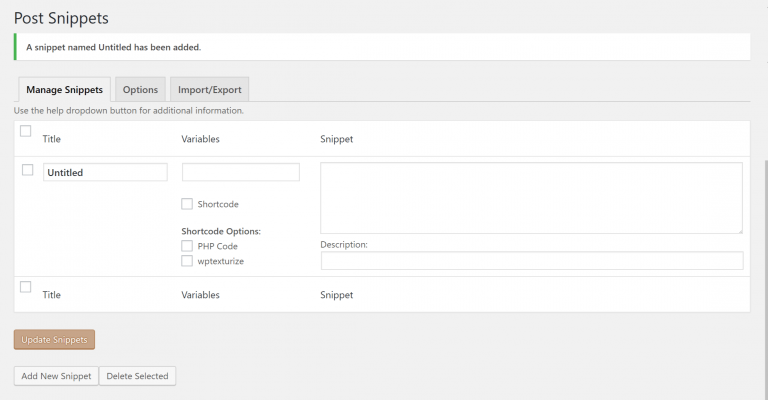Click the Delete Selected button
The height and width of the screenshot is (400, 768).
click(138, 376)
